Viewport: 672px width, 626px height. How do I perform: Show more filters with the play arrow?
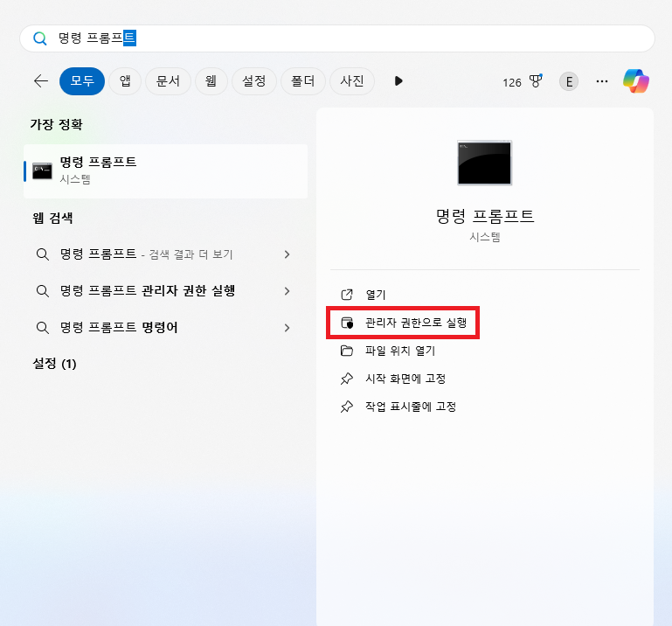point(398,81)
